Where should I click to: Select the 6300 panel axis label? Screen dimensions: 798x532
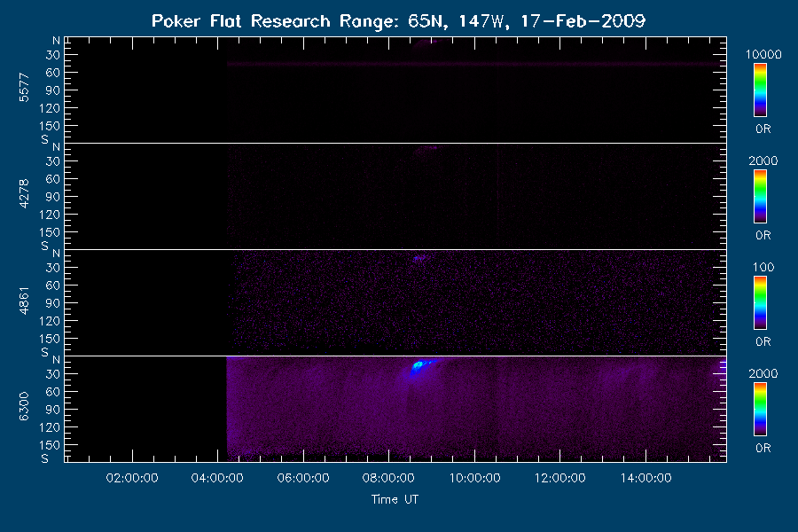24,406
